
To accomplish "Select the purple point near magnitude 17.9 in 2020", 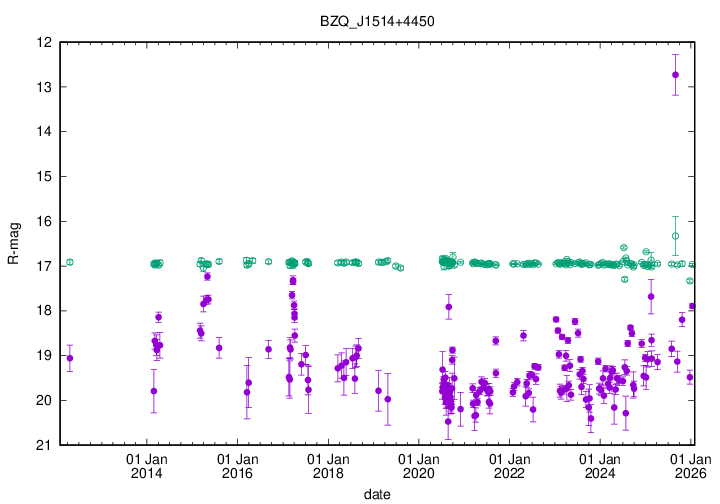I will click(x=449, y=306).
